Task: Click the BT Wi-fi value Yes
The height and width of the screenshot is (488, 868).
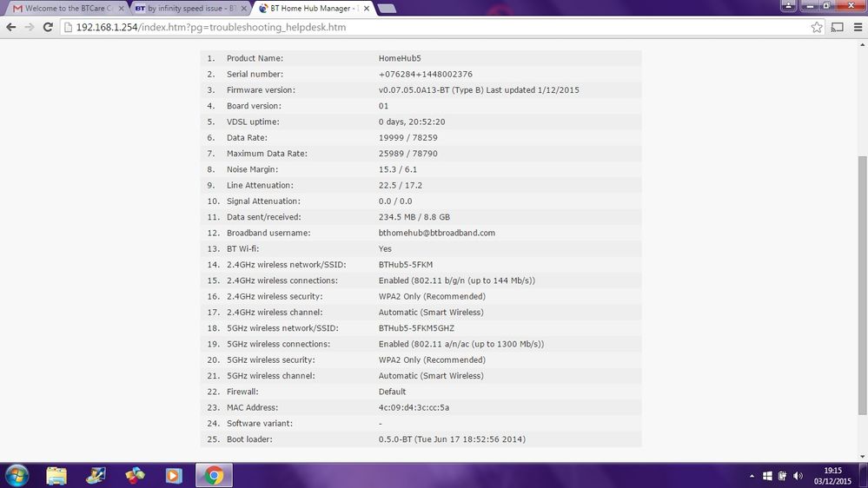Action: (x=385, y=249)
